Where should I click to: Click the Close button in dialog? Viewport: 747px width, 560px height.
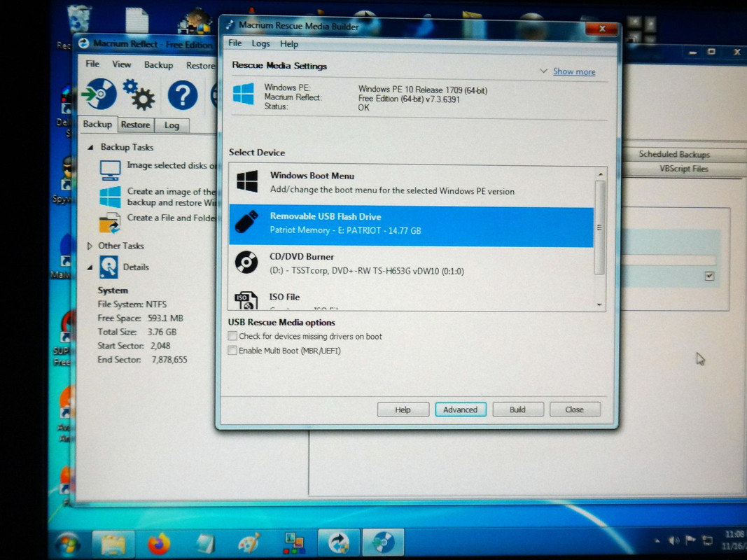[x=575, y=409]
